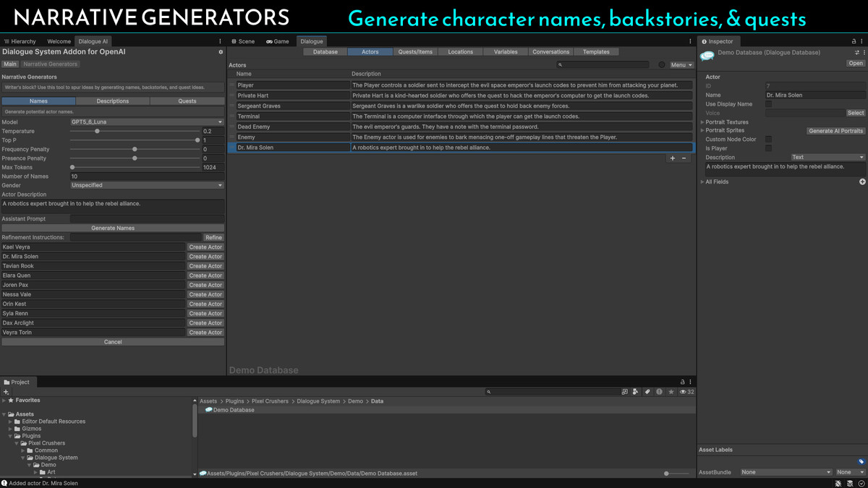The height and width of the screenshot is (488, 868).
Task: Open the Project search window icon
Action: point(625,392)
